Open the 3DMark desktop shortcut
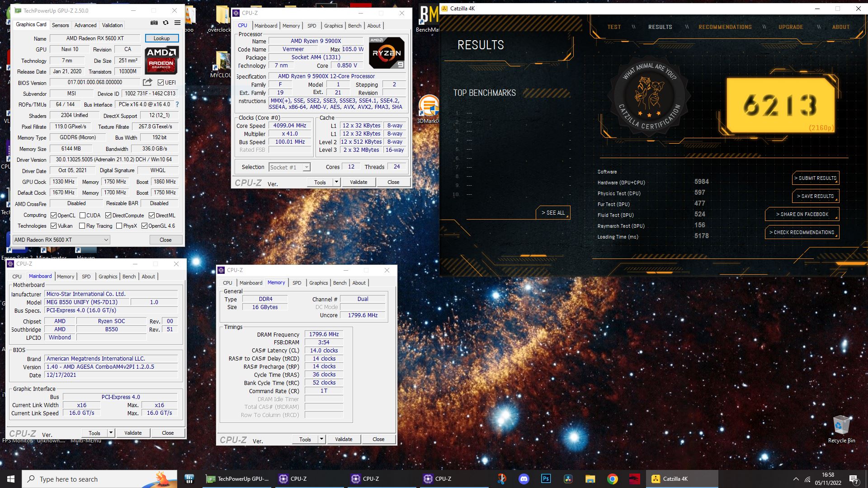This screenshot has width=868, height=488. [x=428, y=110]
